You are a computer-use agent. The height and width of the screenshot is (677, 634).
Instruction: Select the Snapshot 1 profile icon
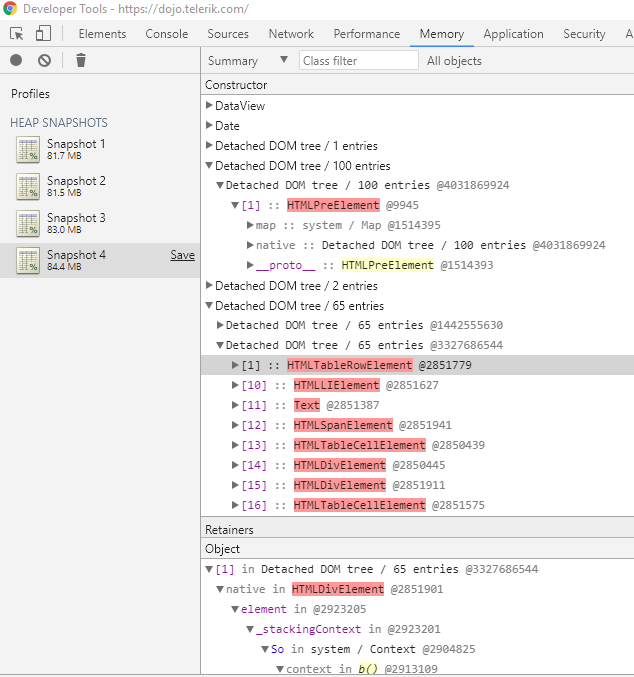(28, 150)
